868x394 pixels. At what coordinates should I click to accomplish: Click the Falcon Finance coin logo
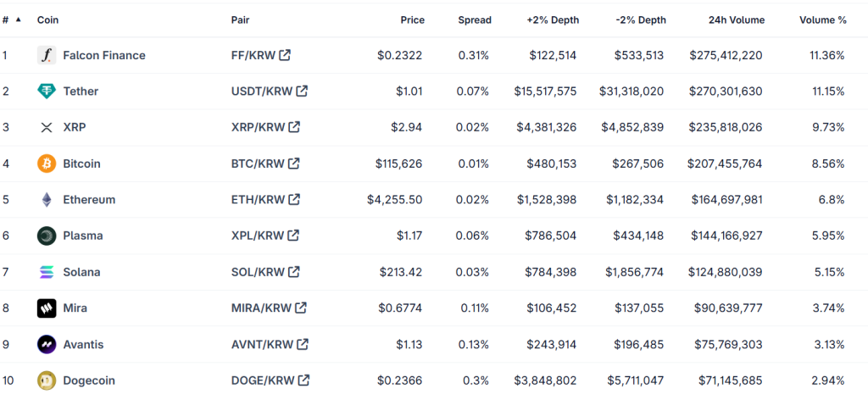pyautogui.click(x=47, y=55)
